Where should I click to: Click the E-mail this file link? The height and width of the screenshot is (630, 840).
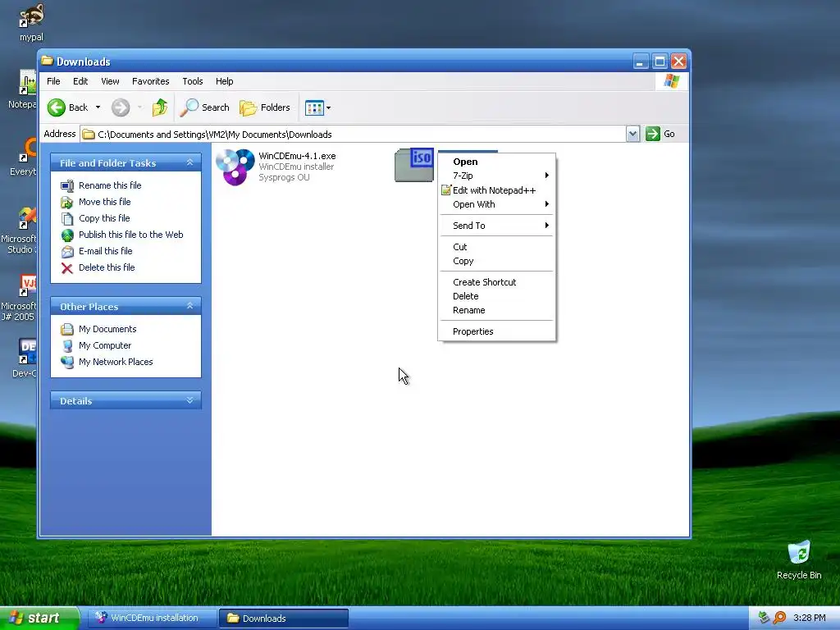[106, 251]
